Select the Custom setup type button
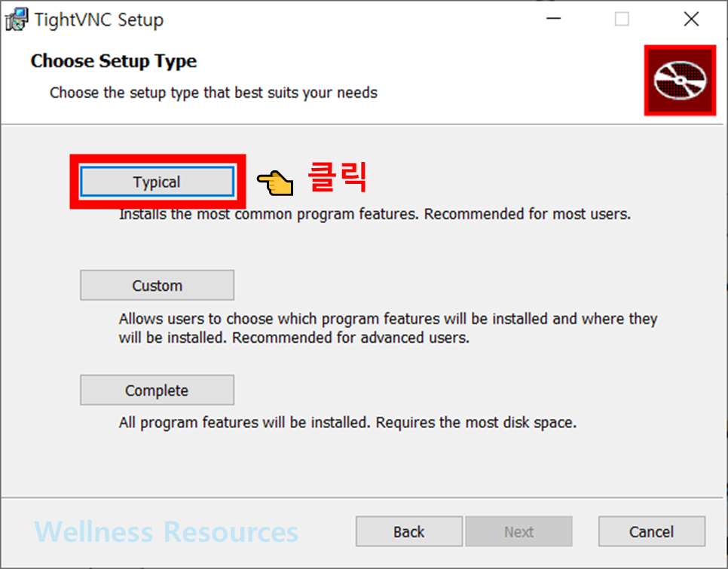Viewport: 728px width, 569px height. tap(157, 286)
